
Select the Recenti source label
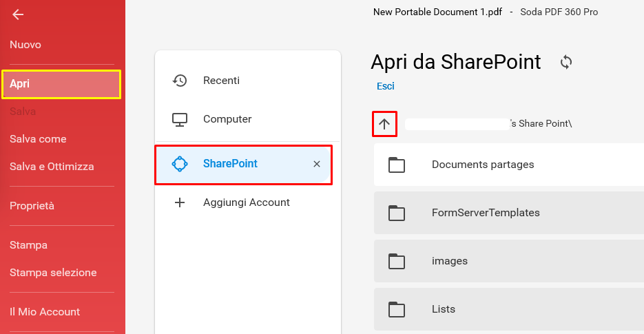pyautogui.click(x=221, y=81)
